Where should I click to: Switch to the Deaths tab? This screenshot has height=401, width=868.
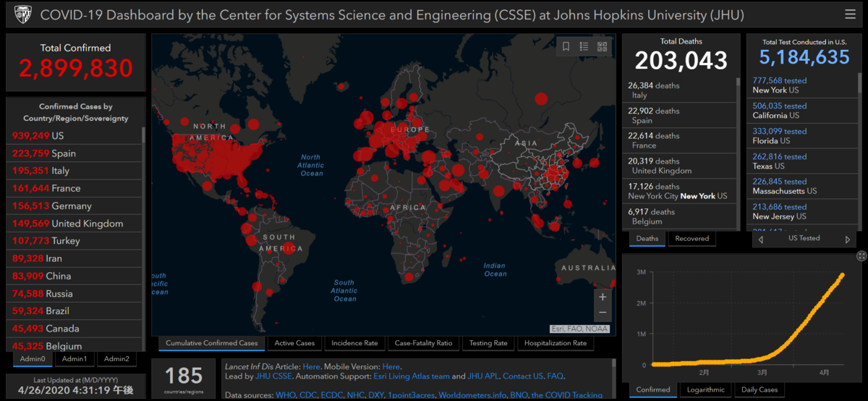click(x=647, y=238)
